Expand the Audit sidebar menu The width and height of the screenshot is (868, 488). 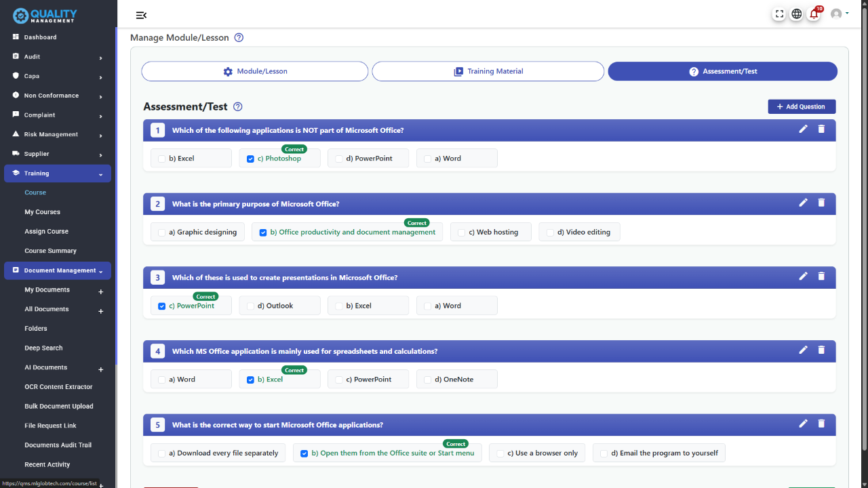pyautogui.click(x=100, y=58)
